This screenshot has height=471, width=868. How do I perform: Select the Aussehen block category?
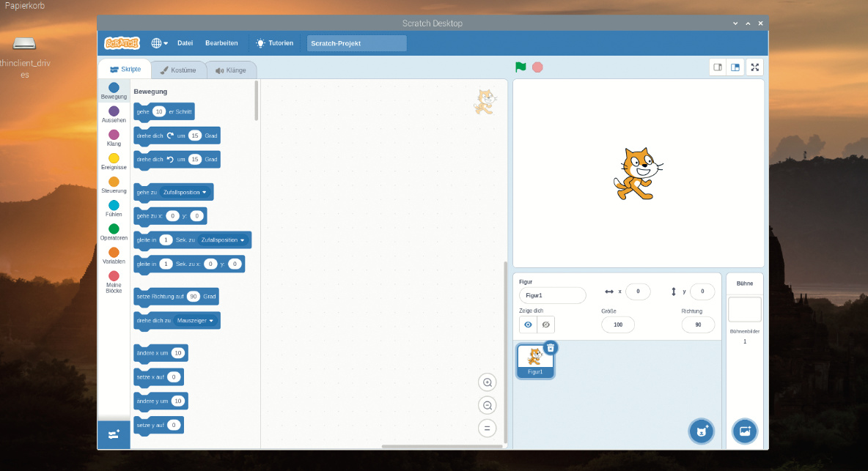[x=114, y=114]
